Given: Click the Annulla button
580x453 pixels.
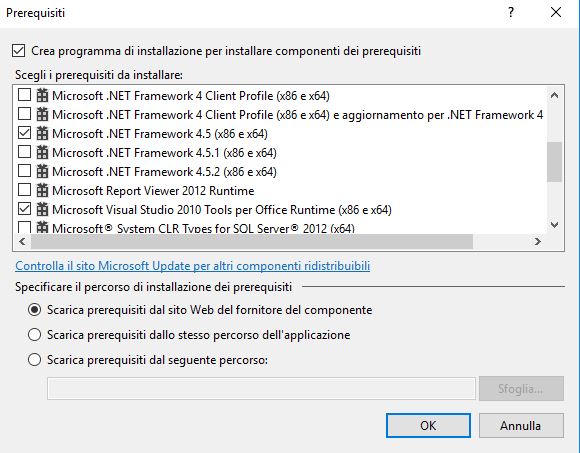Looking at the screenshot, I should pyautogui.click(x=521, y=426).
